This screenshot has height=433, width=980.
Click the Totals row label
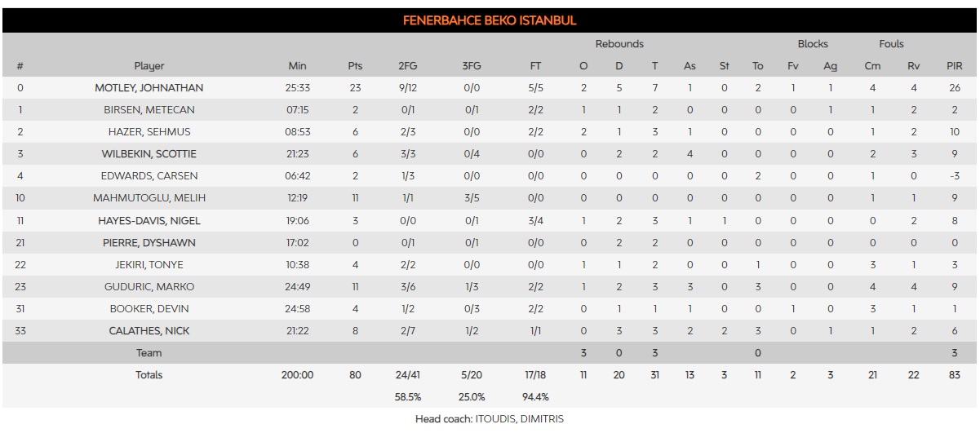[x=149, y=375]
